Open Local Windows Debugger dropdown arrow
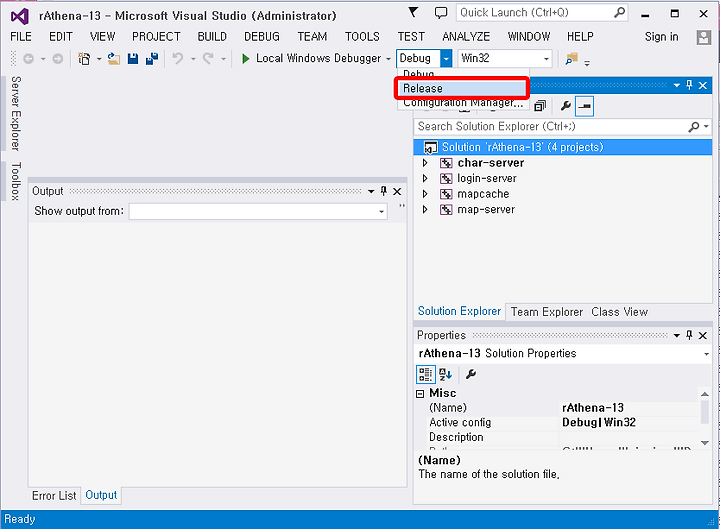The height and width of the screenshot is (529, 720). pyautogui.click(x=388, y=59)
